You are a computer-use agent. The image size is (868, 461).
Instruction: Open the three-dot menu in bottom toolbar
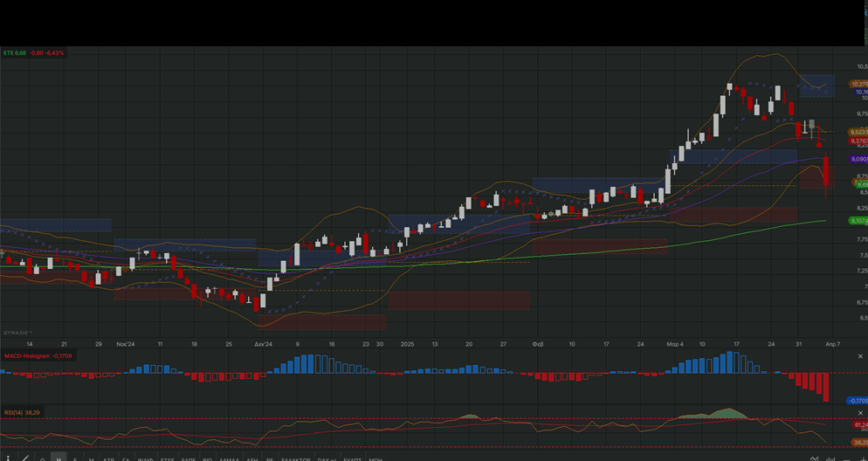pyautogui.click(x=8, y=458)
